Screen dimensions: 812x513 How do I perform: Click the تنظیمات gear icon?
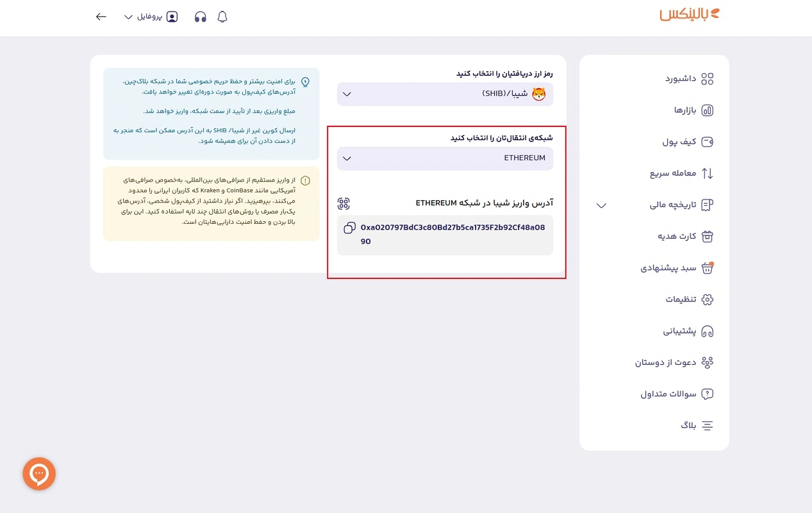pos(707,299)
